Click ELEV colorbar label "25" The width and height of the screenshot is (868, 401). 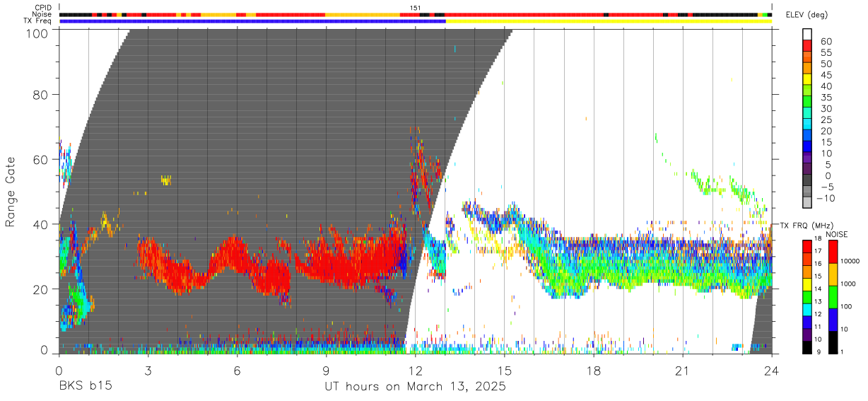pyautogui.click(x=826, y=120)
